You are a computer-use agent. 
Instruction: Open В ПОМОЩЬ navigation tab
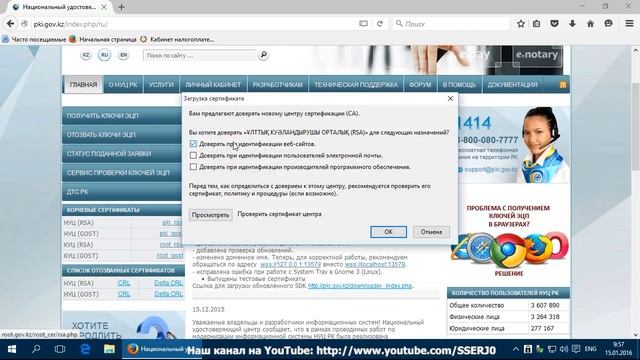tap(459, 84)
